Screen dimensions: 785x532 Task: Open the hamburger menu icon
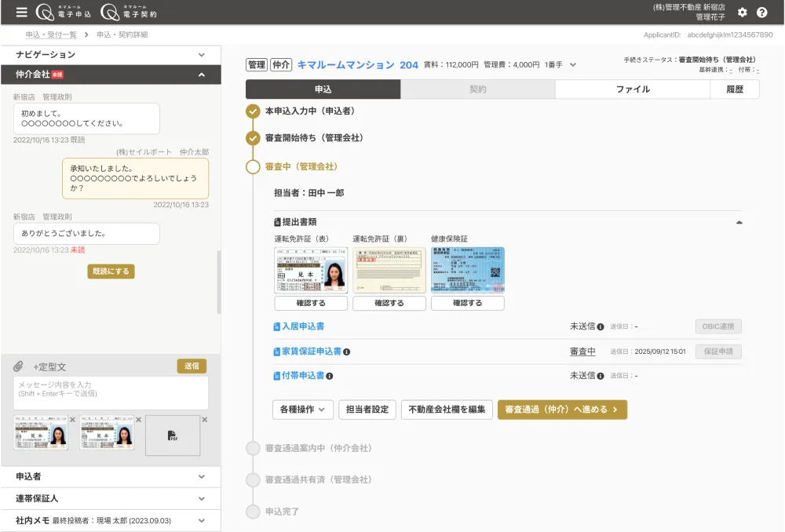click(21, 13)
